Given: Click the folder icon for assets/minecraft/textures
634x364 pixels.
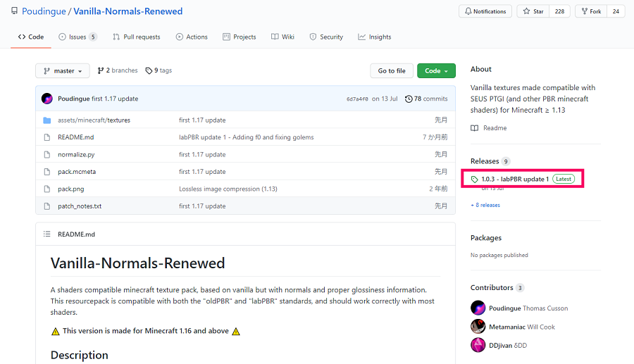Looking at the screenshot, I should click(x=47, y=120).
